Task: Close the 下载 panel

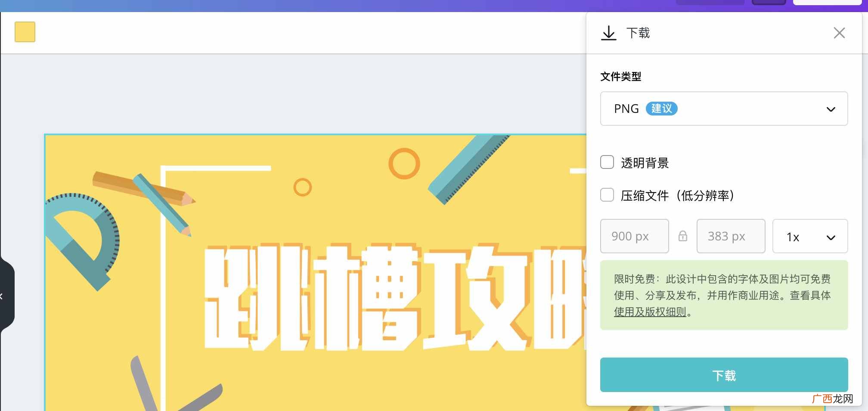Action: point(839,33)
